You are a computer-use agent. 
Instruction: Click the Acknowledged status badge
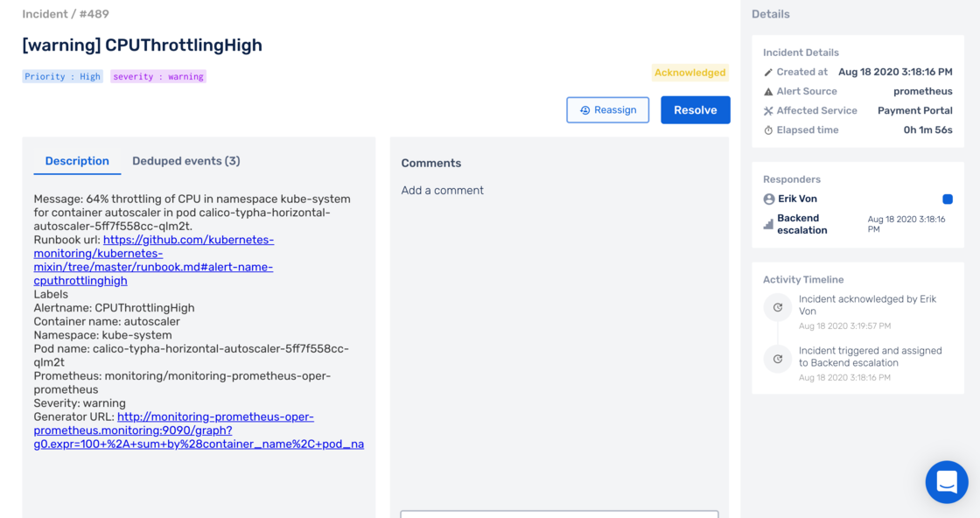690,73
